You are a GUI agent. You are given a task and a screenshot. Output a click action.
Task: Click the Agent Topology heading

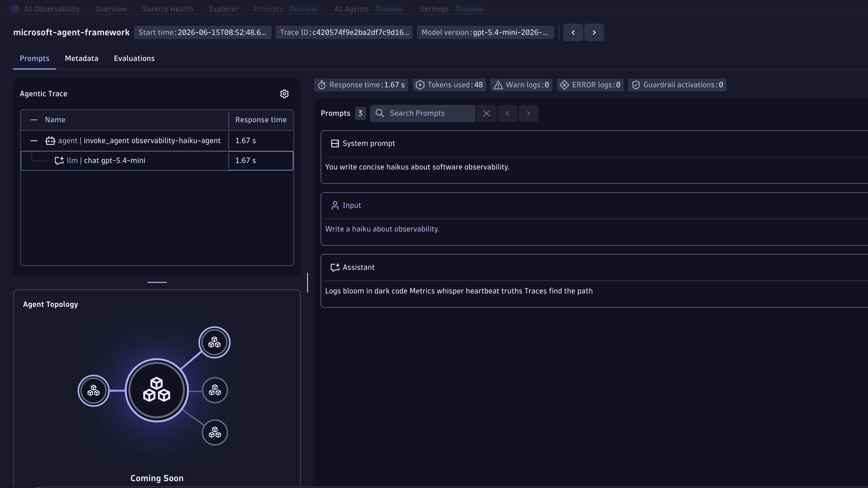pyautogui.click(x=50, y=304)
